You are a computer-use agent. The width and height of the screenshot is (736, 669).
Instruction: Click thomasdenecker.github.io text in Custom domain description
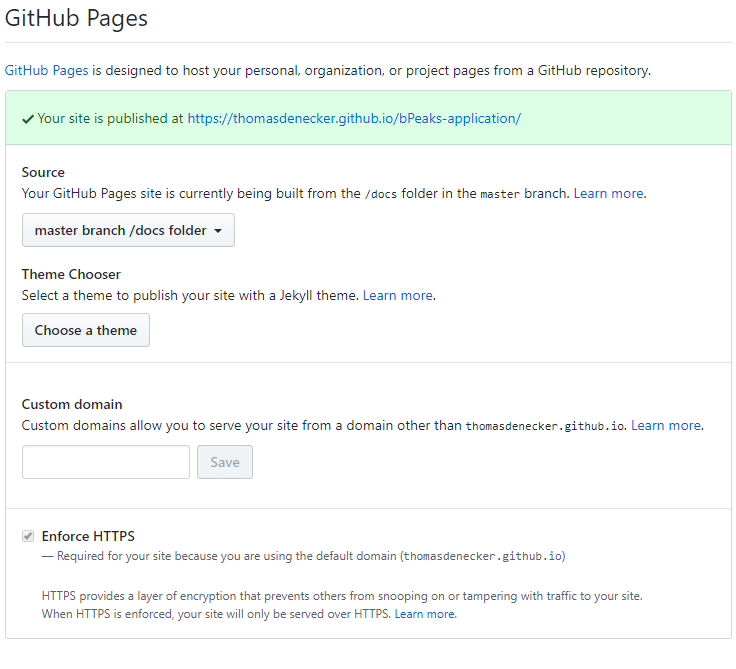[544, 426]
